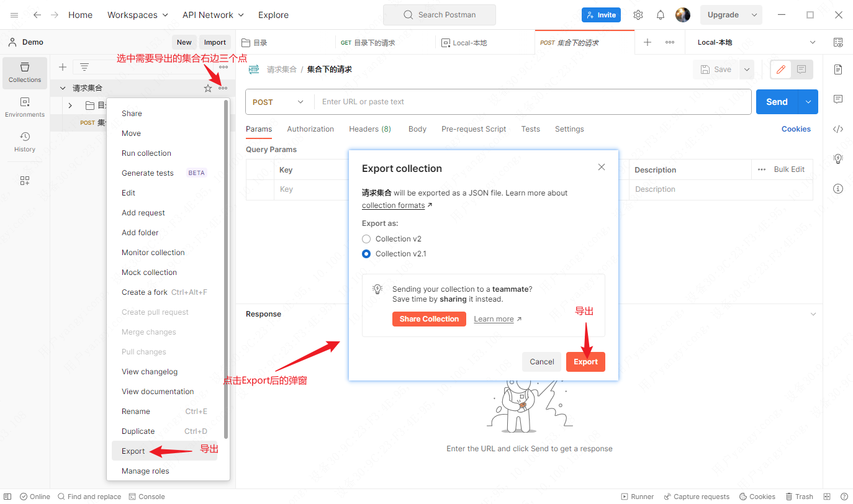Image resolution: width=853 pixels, height=504 pixels.
Task: Click the Share Collection button
Action: 429,319
